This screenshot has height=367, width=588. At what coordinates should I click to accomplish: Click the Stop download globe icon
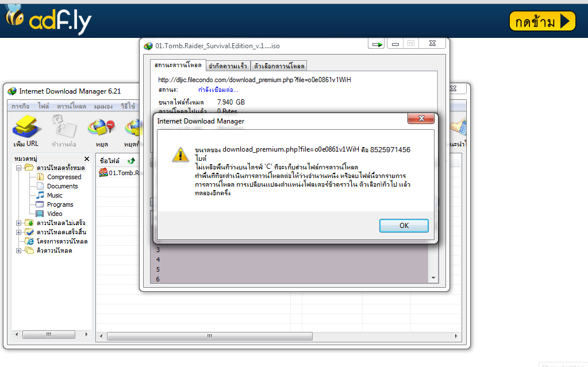pos(101,127)
